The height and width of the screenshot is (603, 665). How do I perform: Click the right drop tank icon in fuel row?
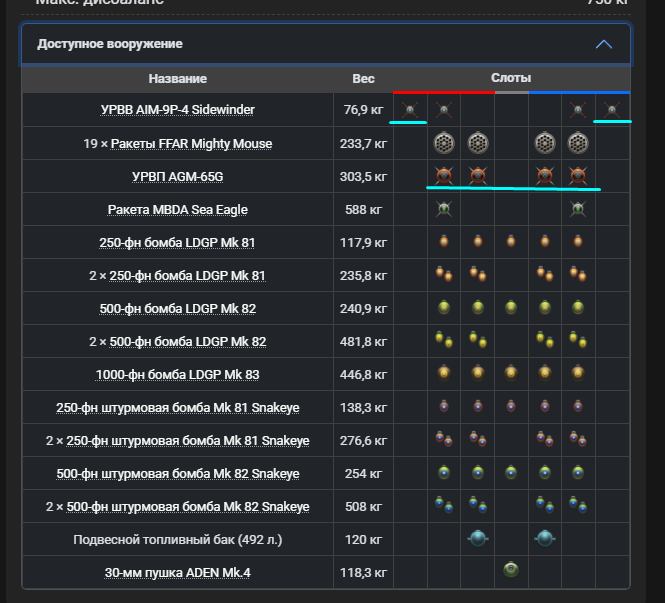[x=545, y=538]
